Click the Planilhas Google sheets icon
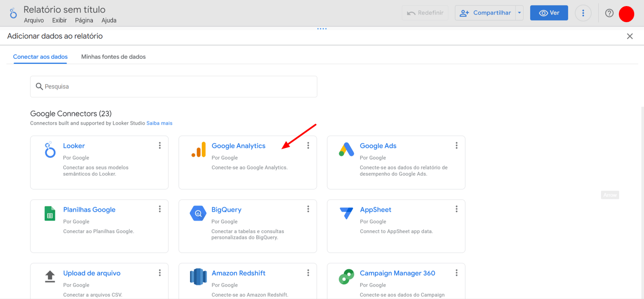Image resolution: width=644 pixels, height=299 pixels. [x=50, y=213]
